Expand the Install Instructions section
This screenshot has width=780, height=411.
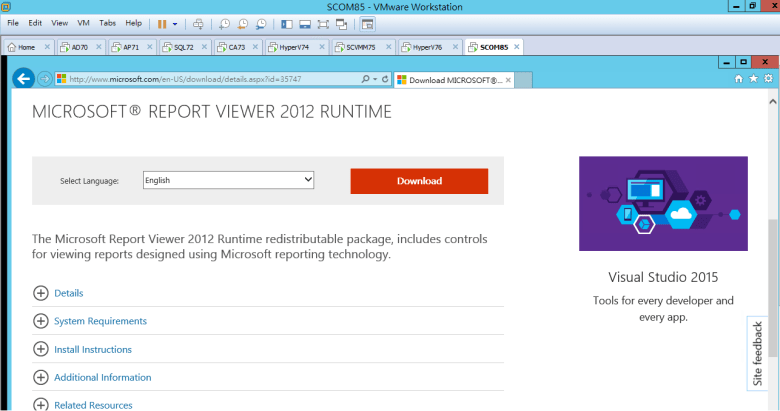pos(41,349)
